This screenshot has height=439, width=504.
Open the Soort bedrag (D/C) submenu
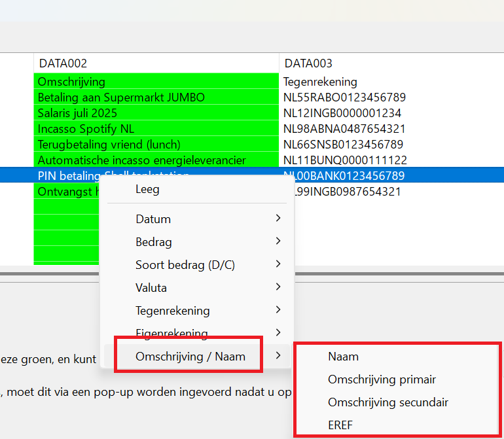coord(197,265)
